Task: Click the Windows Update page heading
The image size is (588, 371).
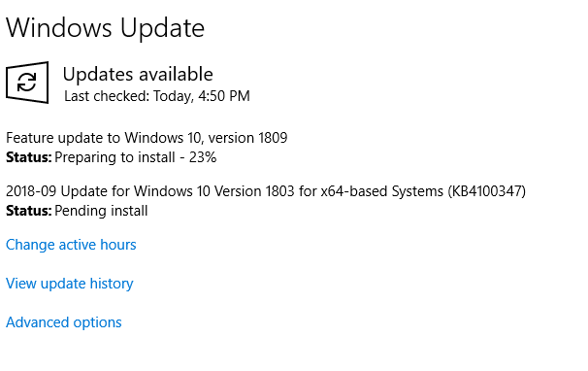Action: point(106,28)
